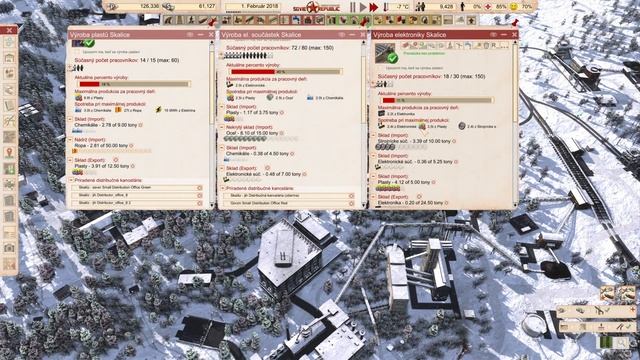Set game speed to fast forward

click(x=373, y=7)
